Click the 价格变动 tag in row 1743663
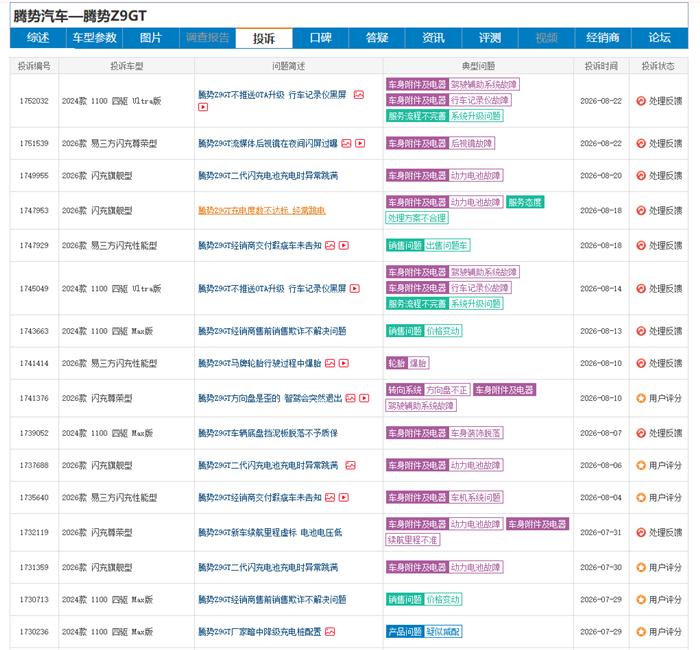 442,331
